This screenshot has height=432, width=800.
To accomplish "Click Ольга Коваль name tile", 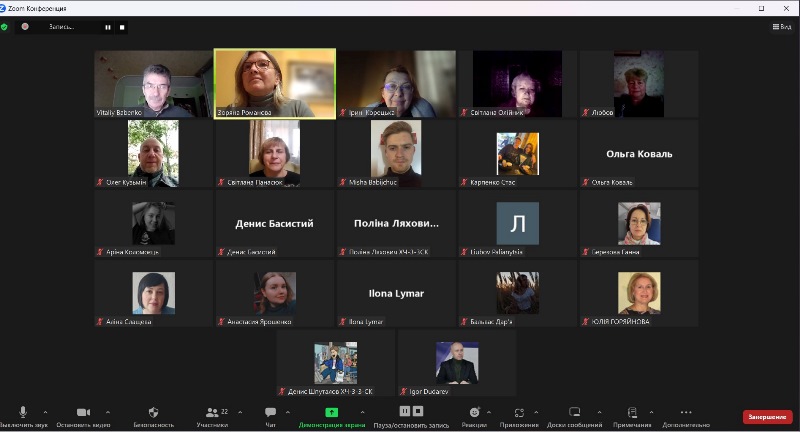I will [639, 154].
